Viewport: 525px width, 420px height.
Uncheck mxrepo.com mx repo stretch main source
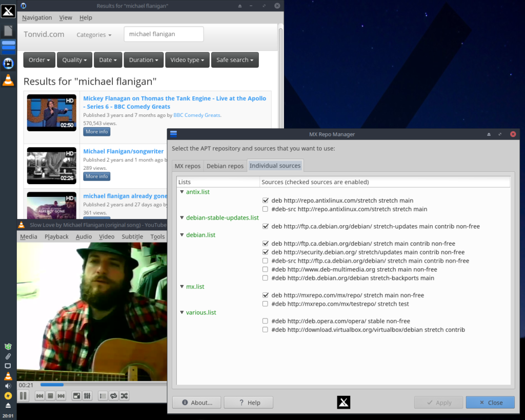click(x=266, y=295)
